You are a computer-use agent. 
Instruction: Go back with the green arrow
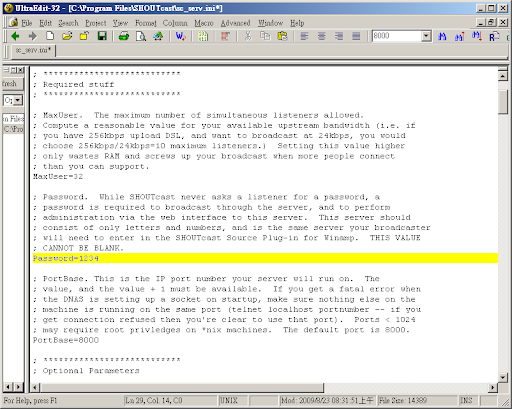[15, 36]
